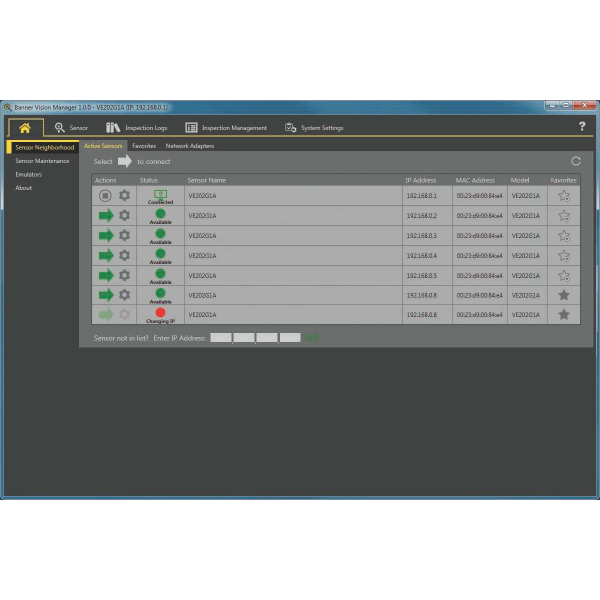Image resolution: width=600 pixels, height=600 pixels.
Task: Add sensor 192.168.0.2 to favorites with star
Action: 564,216
